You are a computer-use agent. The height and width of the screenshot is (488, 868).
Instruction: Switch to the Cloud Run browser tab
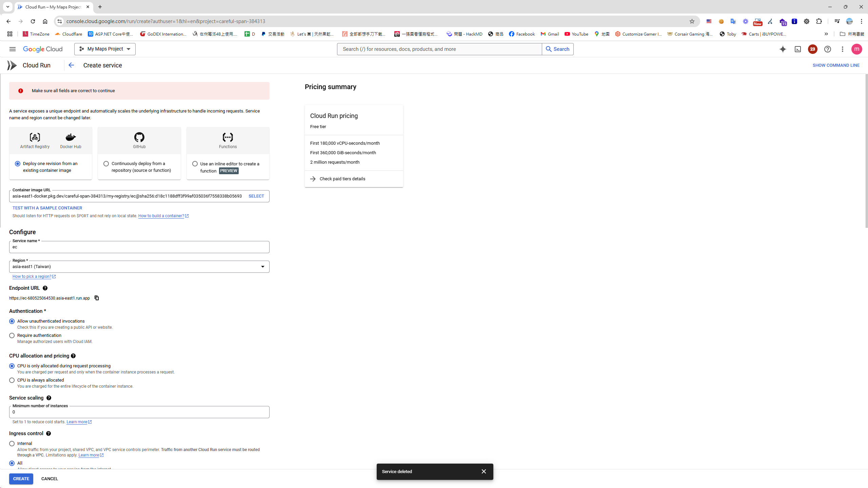point(53,7)
